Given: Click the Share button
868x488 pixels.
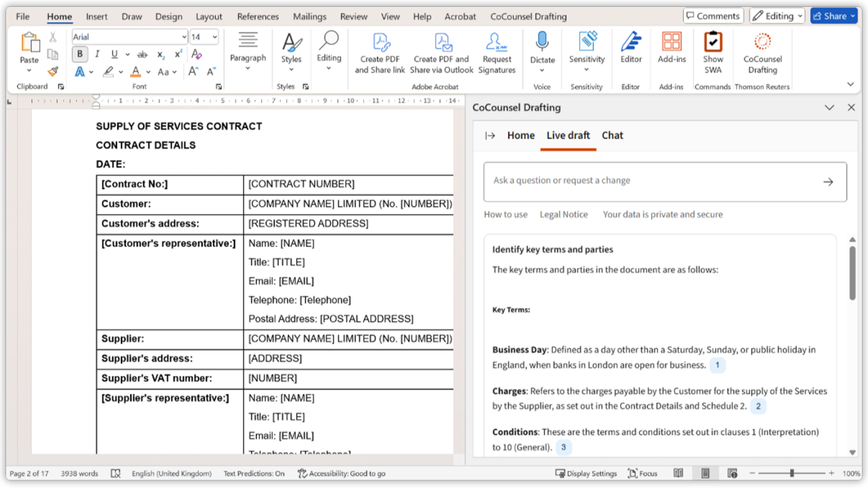Looking at the screenshot, I should click(834, 16).
